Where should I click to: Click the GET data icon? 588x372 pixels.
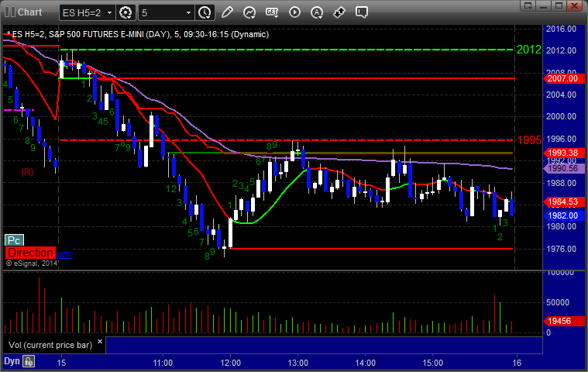pos(272,12)
